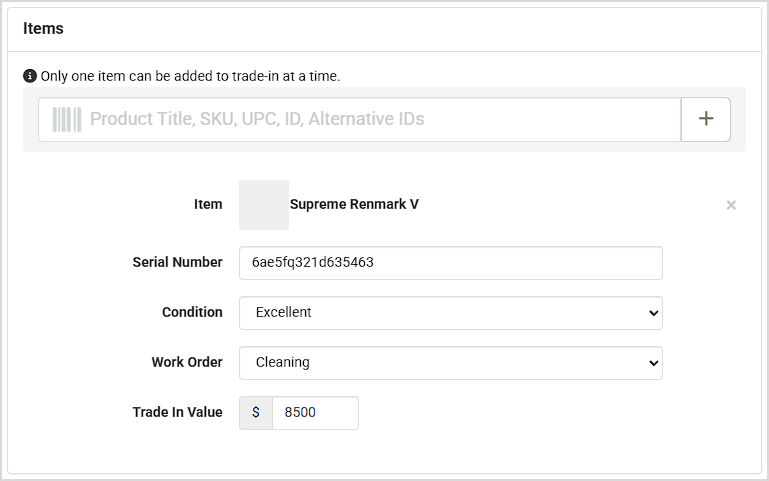This screenshot has width=769, height=481.
Task: Click the Work Order field label
Action: [x=187, y=362]
